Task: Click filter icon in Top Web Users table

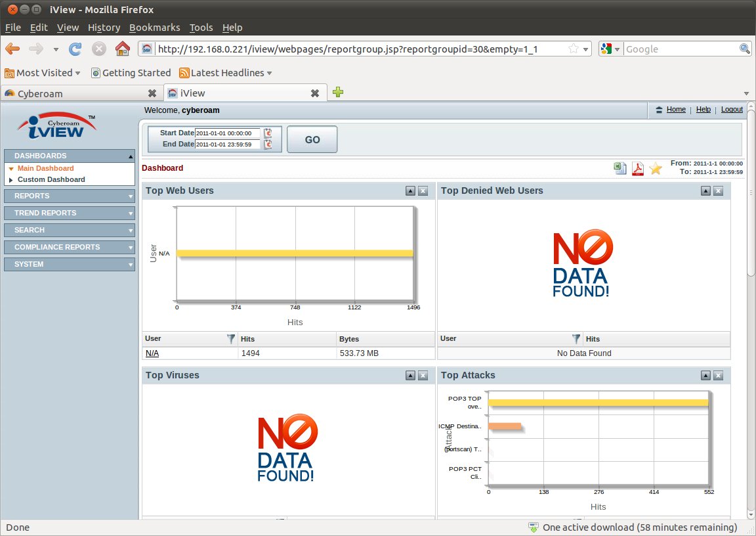Action: pos(231,339)
